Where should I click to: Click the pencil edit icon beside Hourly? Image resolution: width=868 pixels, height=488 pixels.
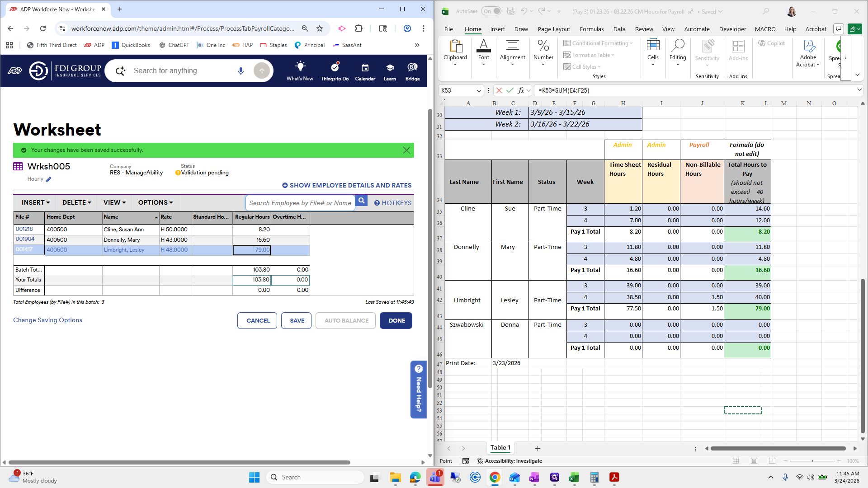pyautogui.click(x=49, y=179)
